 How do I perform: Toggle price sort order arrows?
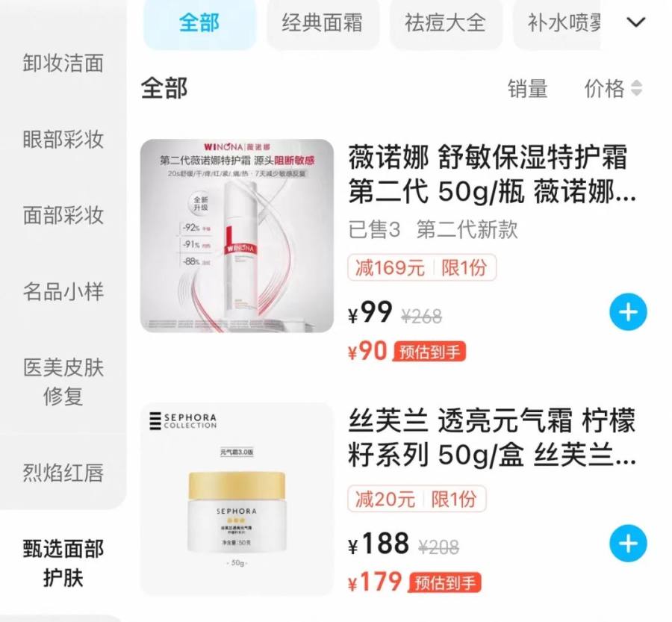pyautogui.click(x=637, y=88)
